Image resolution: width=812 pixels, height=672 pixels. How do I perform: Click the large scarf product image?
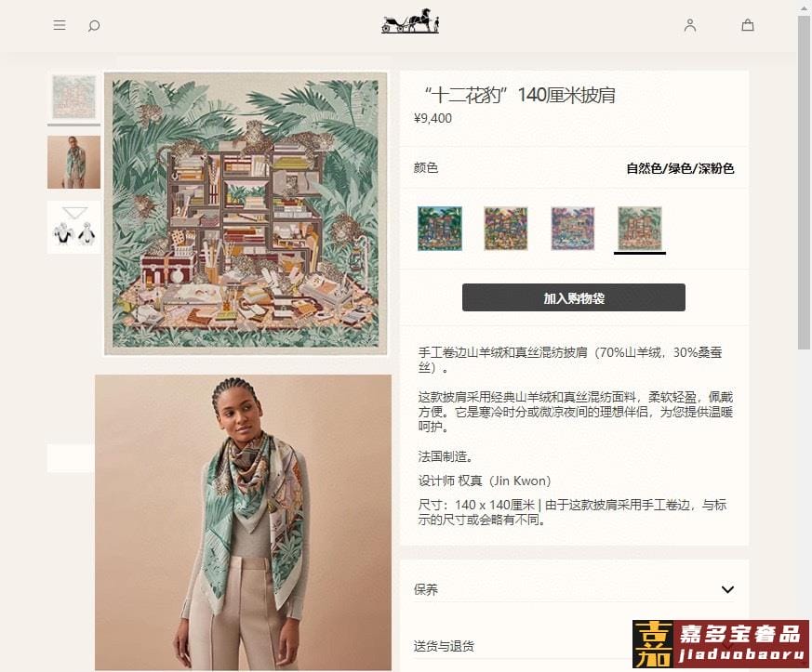246,214
